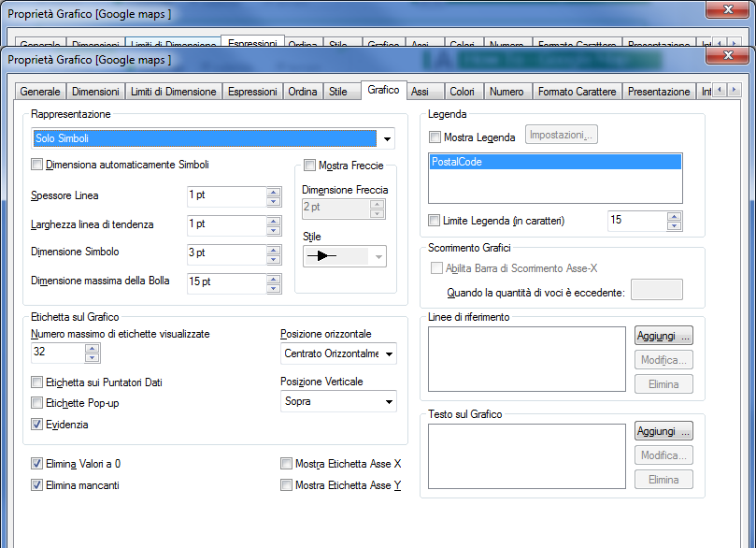Click Aggiungi for Testo sul Grafico
This screenshot has width=756, height=548.
coord(663,431)
